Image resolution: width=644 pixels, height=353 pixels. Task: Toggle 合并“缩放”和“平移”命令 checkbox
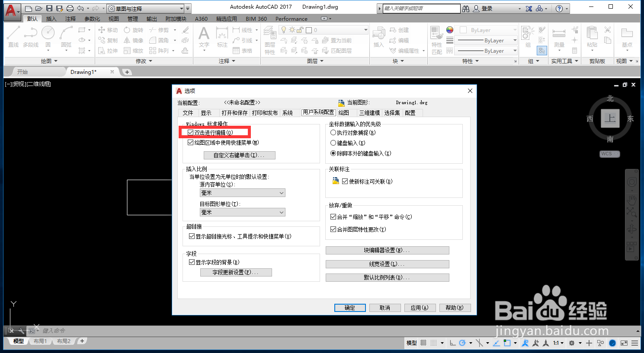[x=333, y=217]
